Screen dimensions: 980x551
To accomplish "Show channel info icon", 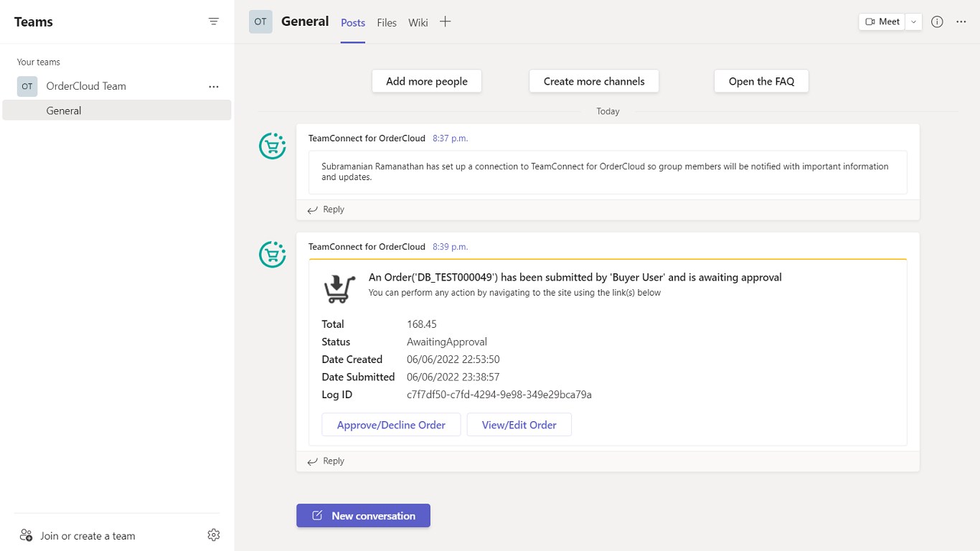I will [937, 22].
